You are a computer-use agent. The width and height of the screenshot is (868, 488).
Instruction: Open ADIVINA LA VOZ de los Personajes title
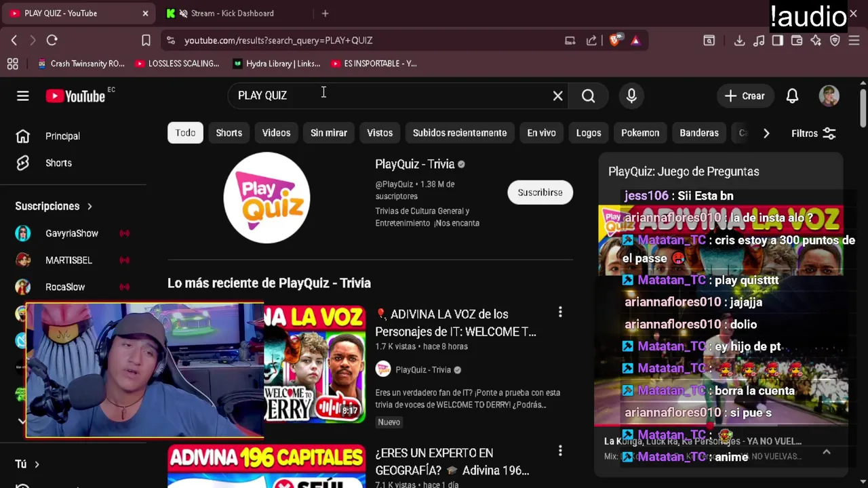point(456,323)
